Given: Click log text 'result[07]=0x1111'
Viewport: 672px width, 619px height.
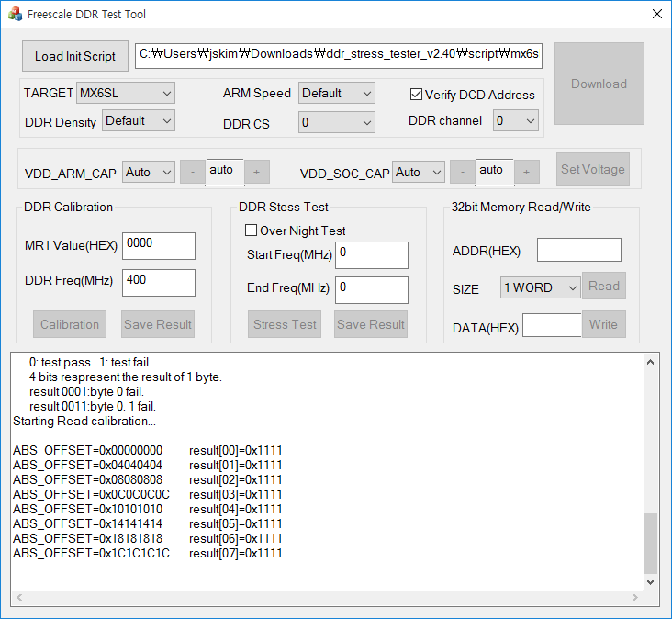Looking at the screenshot, I should click(x=236, y=554).
